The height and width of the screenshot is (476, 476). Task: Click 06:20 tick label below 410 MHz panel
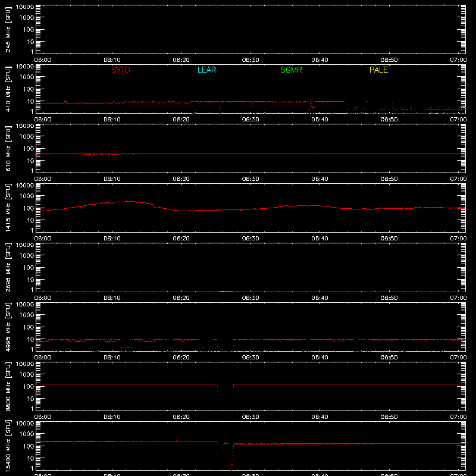(x=181, y=120)
